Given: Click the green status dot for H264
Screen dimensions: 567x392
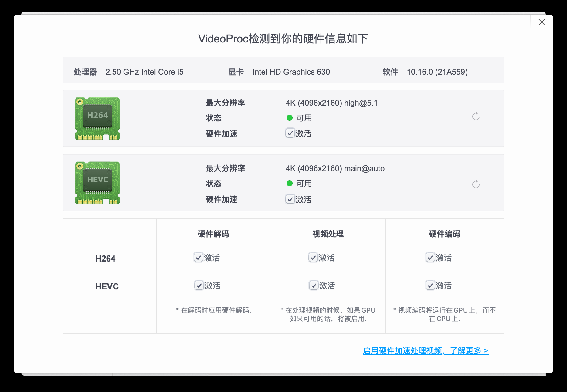Looking at the screenshot, I should click(289, 118).
